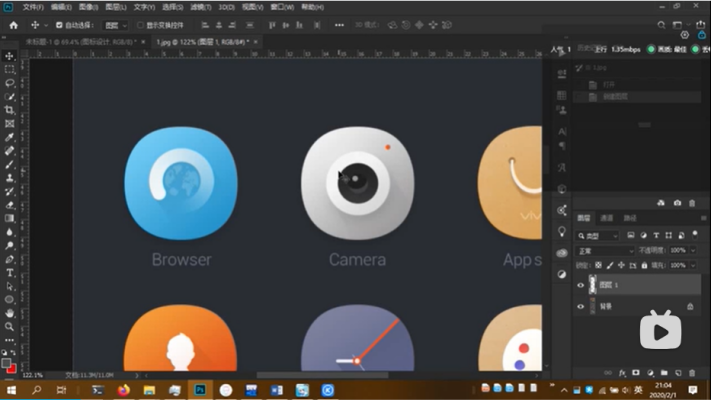Select the 背景 layer row
The width and height of the screenshot is (711, 400).
click(638, 307)
